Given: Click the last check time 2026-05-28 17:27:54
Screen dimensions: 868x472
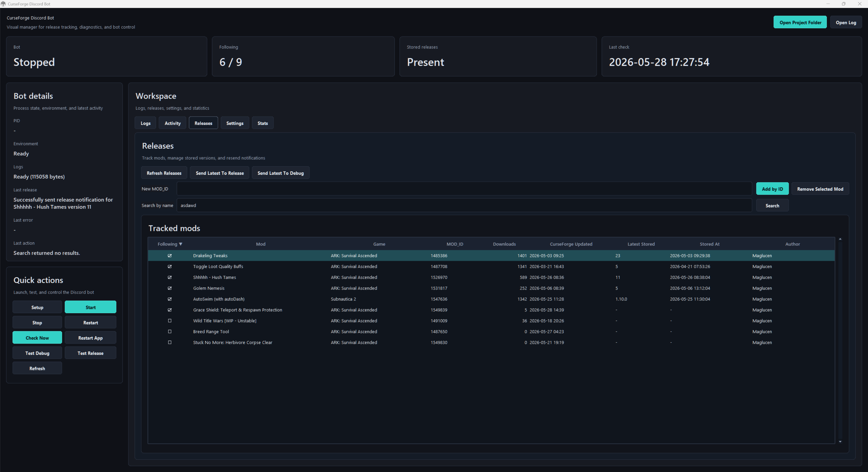Looking at the screenshot, I should point(659,62).
